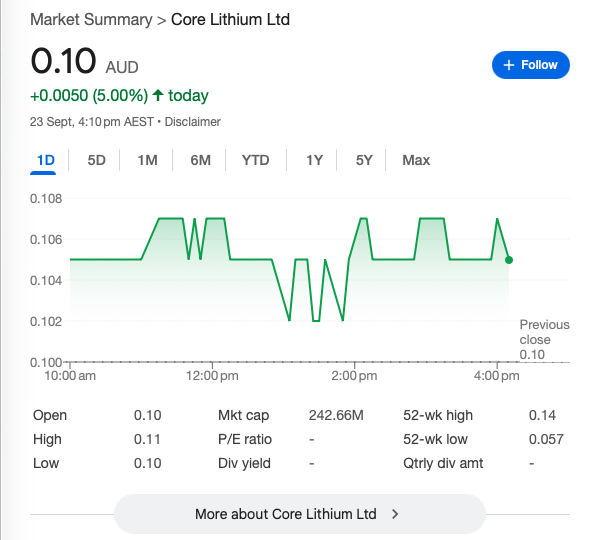This screenshot has height=540, width=612.
Task: Click the Open label in stats table
Action: [50, 415]
